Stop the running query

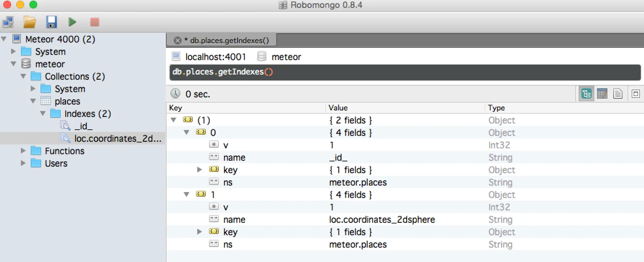[94, 22]
